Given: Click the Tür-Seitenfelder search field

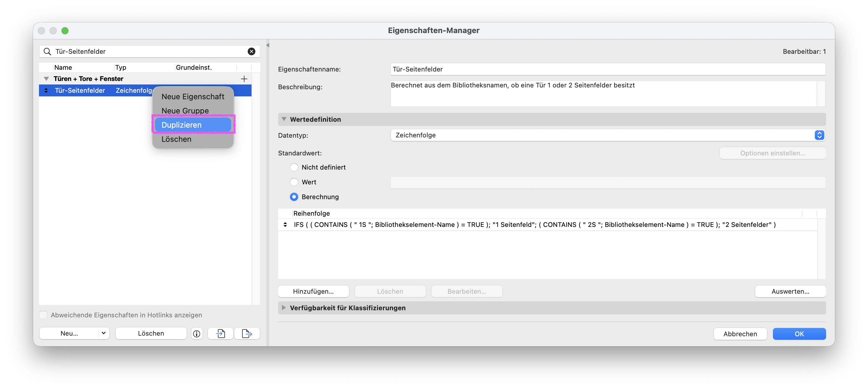Looking at the screenshot, I should click(150, 51).
